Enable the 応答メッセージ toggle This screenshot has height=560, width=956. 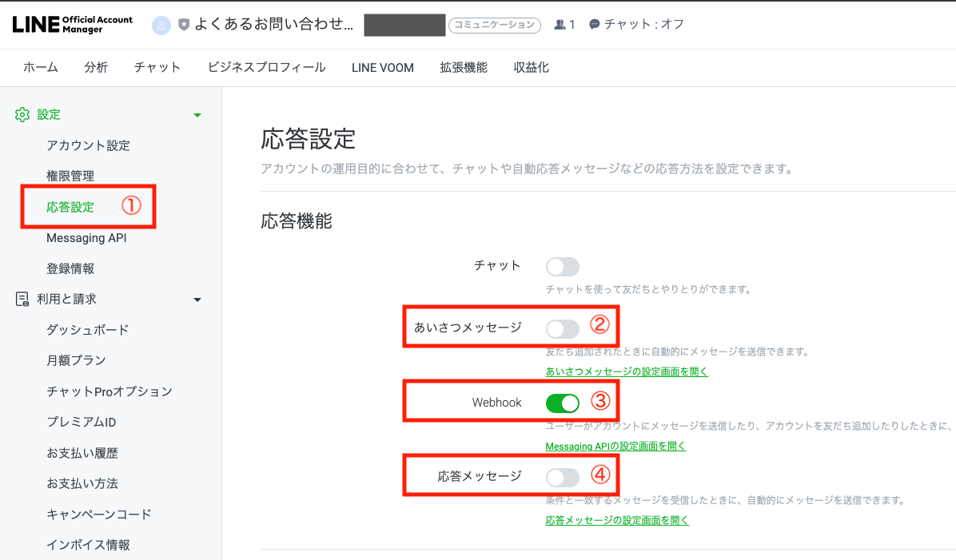(x=562, y=476)
